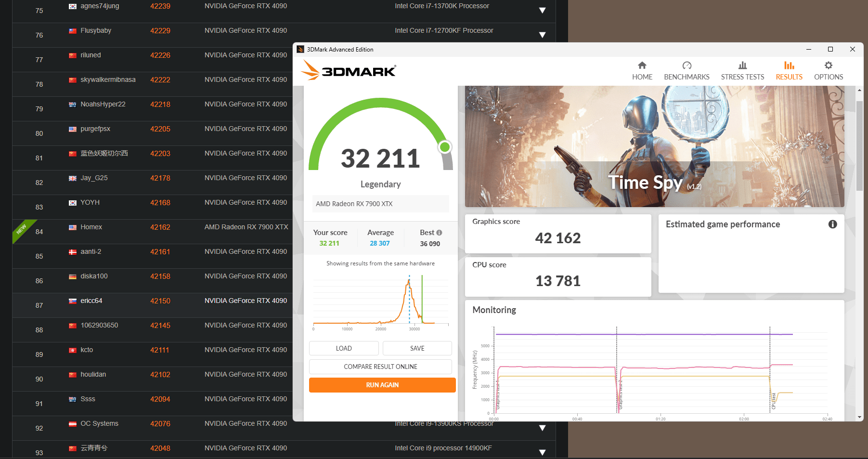Click score 42239 in the leaderboard
This screenshot has width=868, height=459.
pos(160,6)
